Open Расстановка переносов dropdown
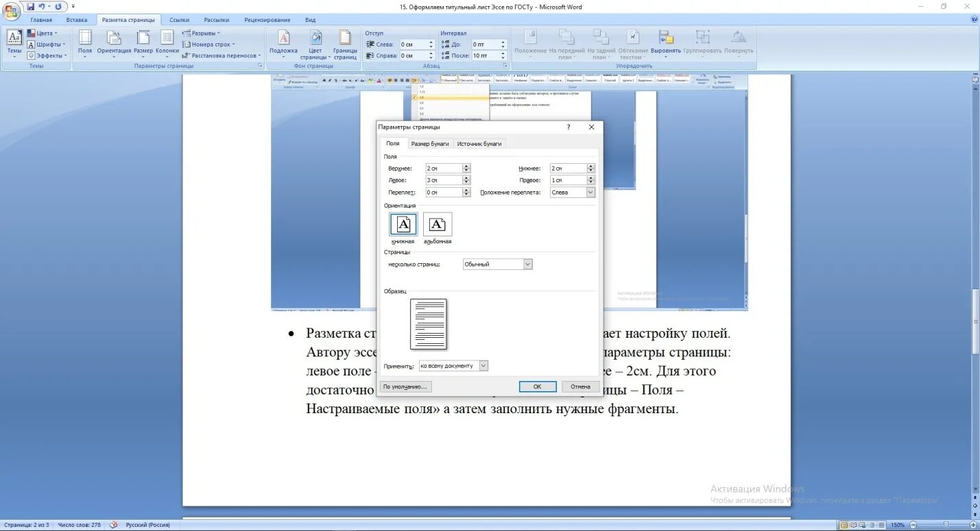This screenshot has height=531, width=980. tap(222, 55)
